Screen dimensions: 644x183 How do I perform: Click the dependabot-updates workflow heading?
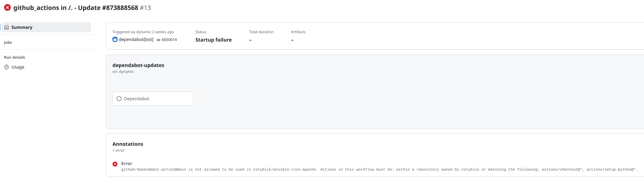[x=138, y=65]
